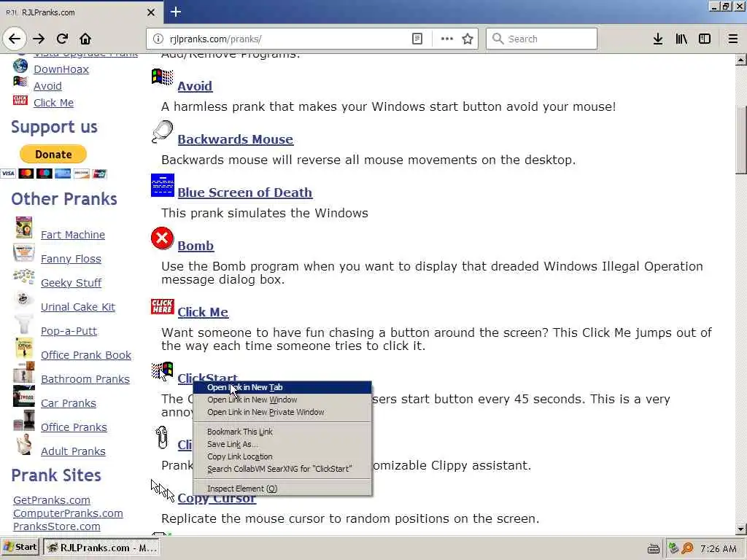747x560 pixels.
Task: Open the Adult Pranks link
Action: coord(74,451)
